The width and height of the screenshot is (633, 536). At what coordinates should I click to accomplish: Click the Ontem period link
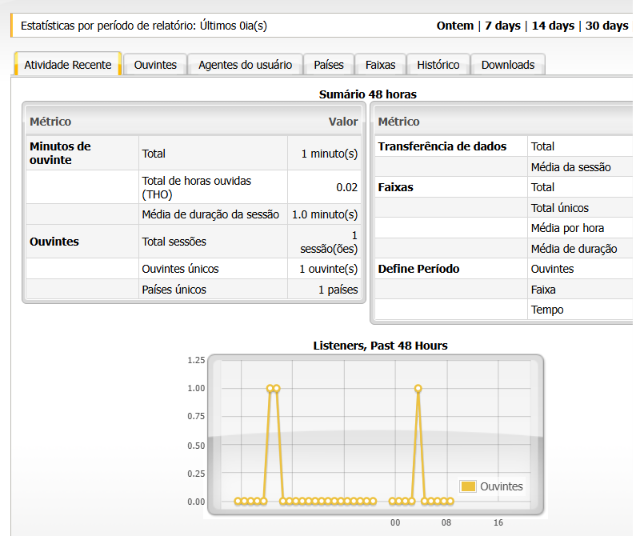pos(455,25)
